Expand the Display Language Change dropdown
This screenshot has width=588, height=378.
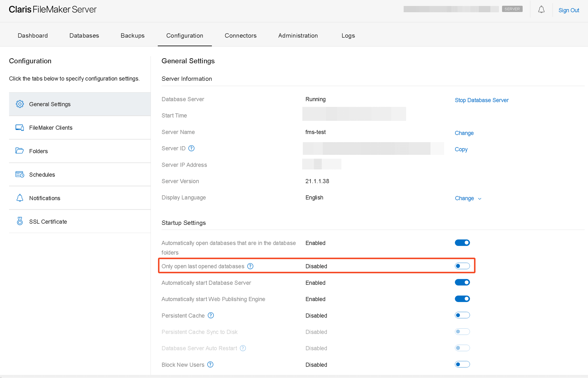pyautogui.click(x=468, y=198)
